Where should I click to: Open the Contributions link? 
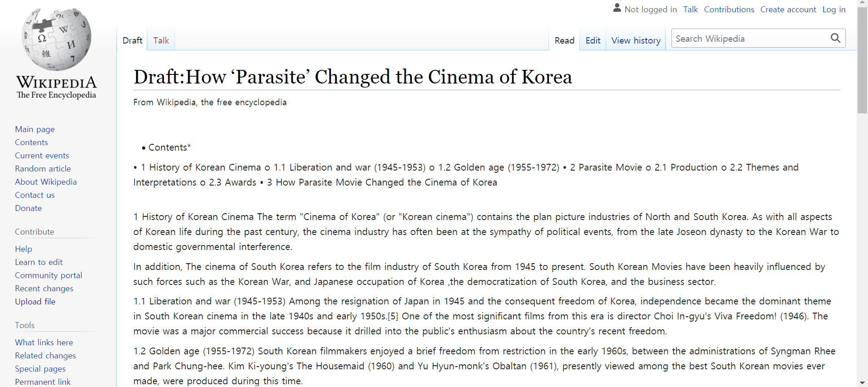[729, 10]
